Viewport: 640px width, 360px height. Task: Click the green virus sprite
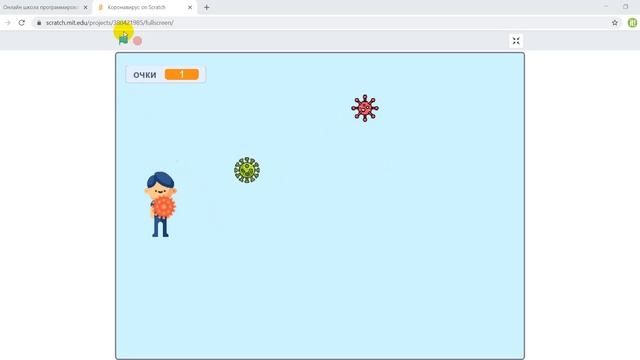point(247,170)
